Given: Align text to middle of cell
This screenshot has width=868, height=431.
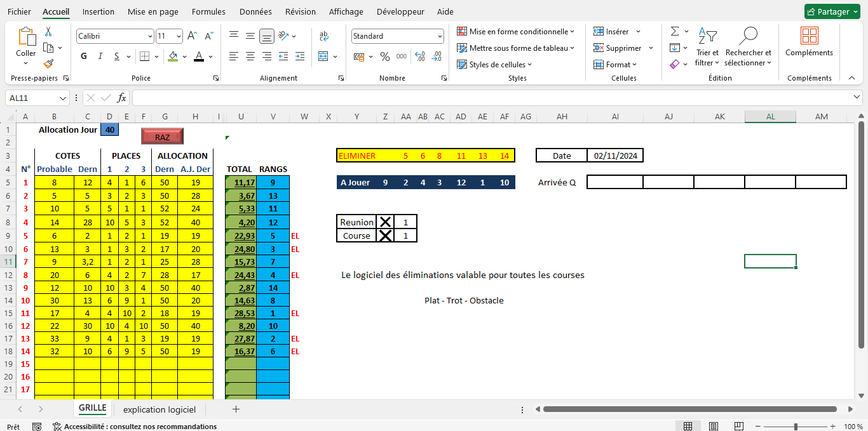Looking at the screenshot, I should [x=250, y=36].
